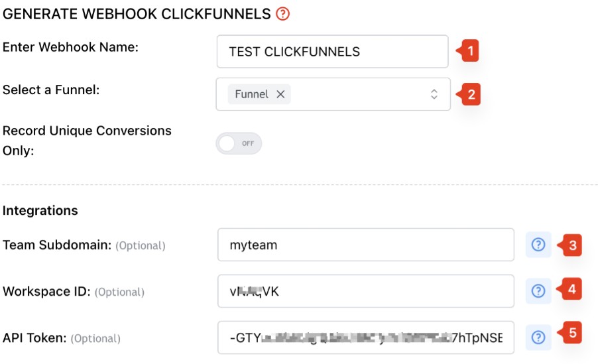Open help icon beside Generate Webhook ClickFunnels title
Screen dimensions: 598x364
pos(282,14)
